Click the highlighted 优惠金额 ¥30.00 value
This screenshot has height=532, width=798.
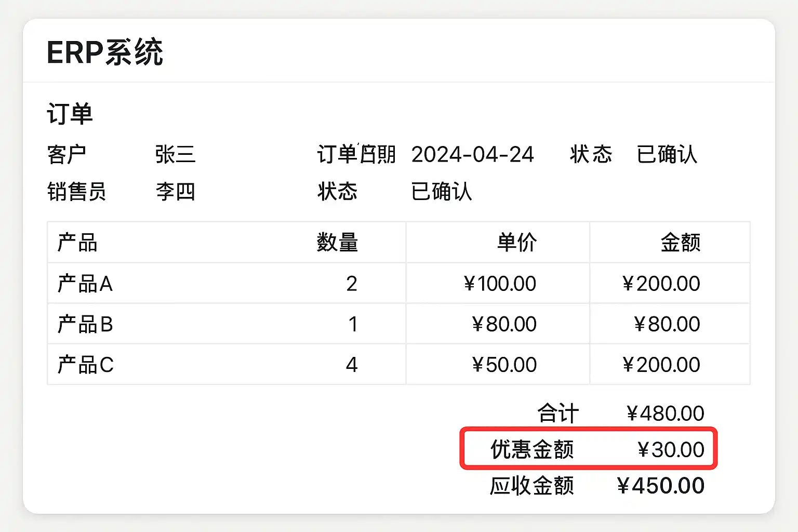(670, 449)
